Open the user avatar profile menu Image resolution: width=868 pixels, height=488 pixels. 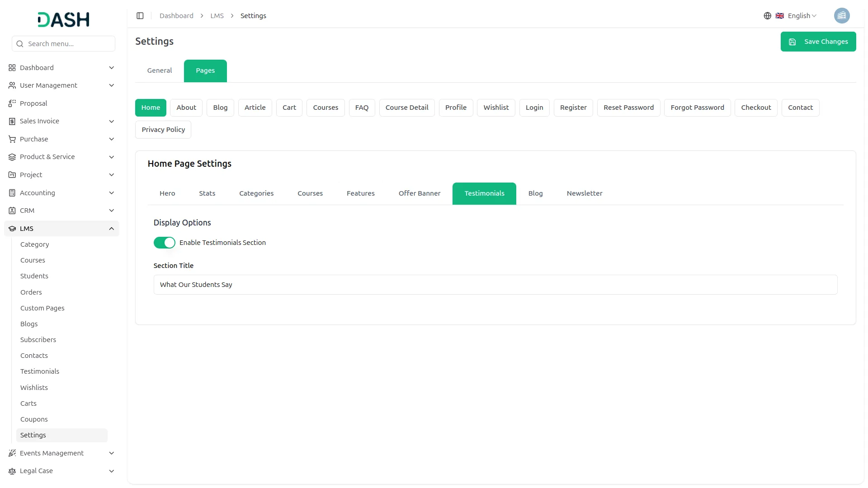tap(841, 16)
